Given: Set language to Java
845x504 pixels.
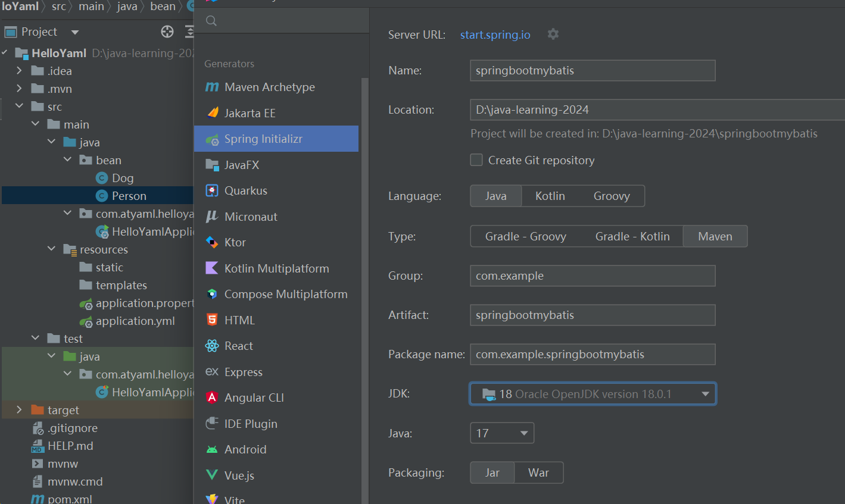Looking at the screenshot, I should click(496, 196).
